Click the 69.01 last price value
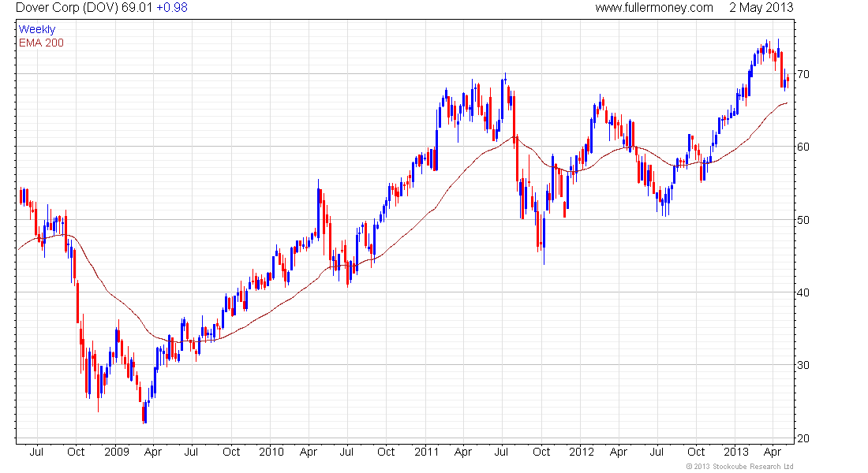 (x=137, y=8)
